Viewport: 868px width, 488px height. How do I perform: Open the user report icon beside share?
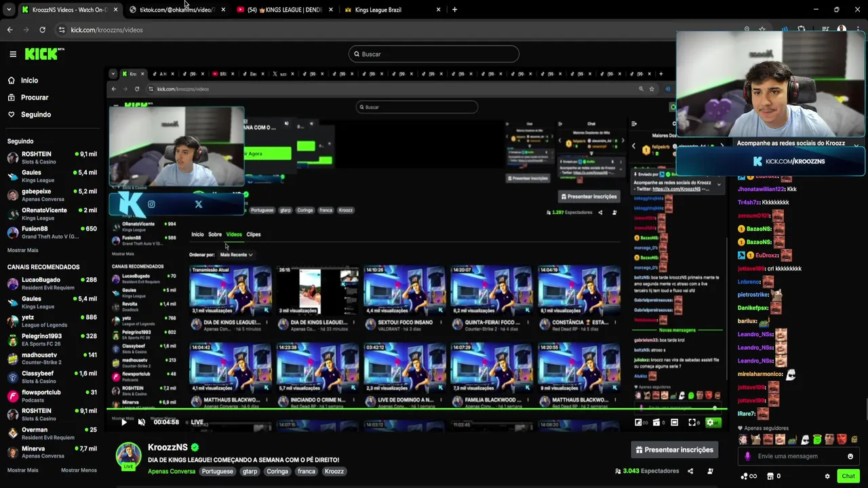[710, 471]
